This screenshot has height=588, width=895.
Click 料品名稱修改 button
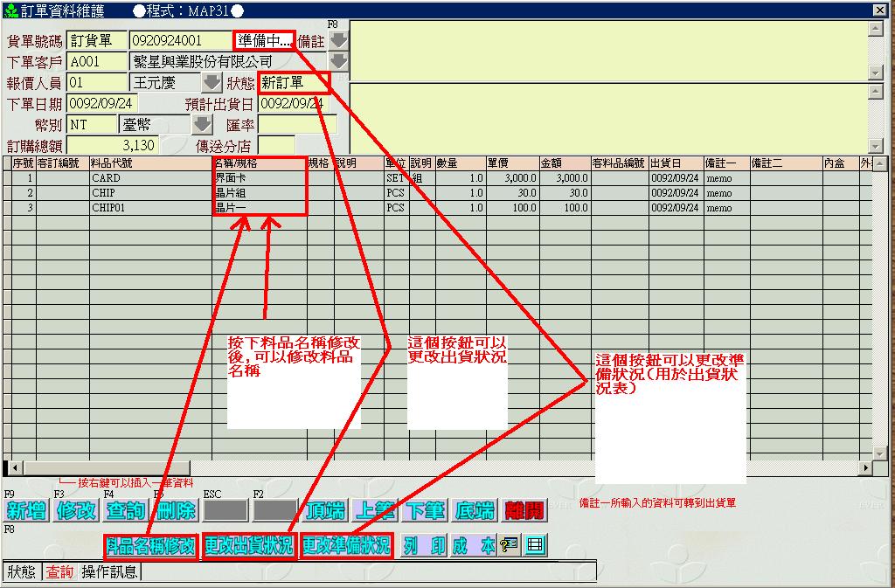pos(150,546)
